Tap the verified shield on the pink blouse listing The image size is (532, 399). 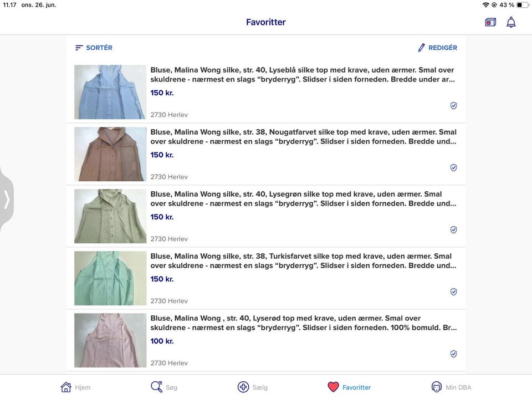click(453, 354)
